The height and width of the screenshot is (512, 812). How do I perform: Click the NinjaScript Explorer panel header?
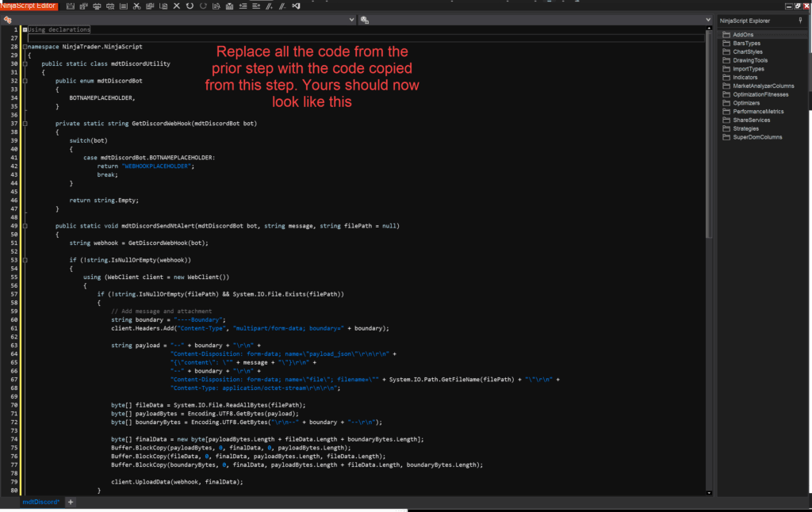[x=745, y=21]
